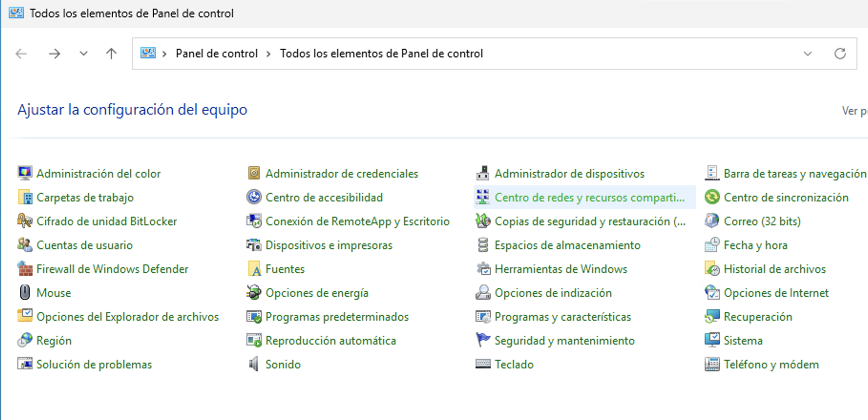Viewport: 868px width, 420px height.
Task: Open the Mouse icon
Action: [x=25, y=292]
